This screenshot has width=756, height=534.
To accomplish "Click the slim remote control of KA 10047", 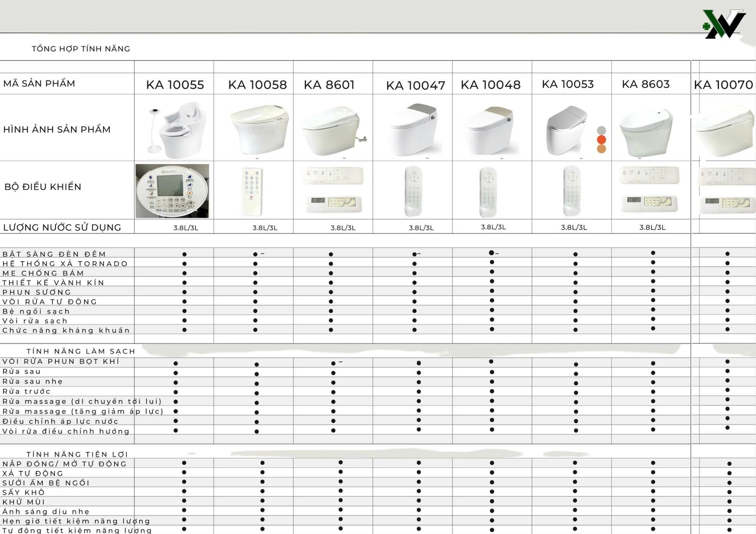I will [414, 191].
